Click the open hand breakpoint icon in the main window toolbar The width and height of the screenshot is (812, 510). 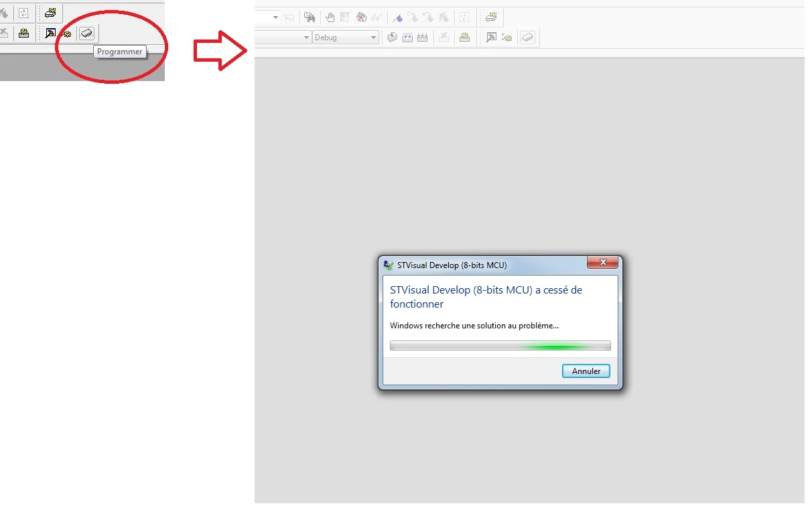click(x=330, y=17)
